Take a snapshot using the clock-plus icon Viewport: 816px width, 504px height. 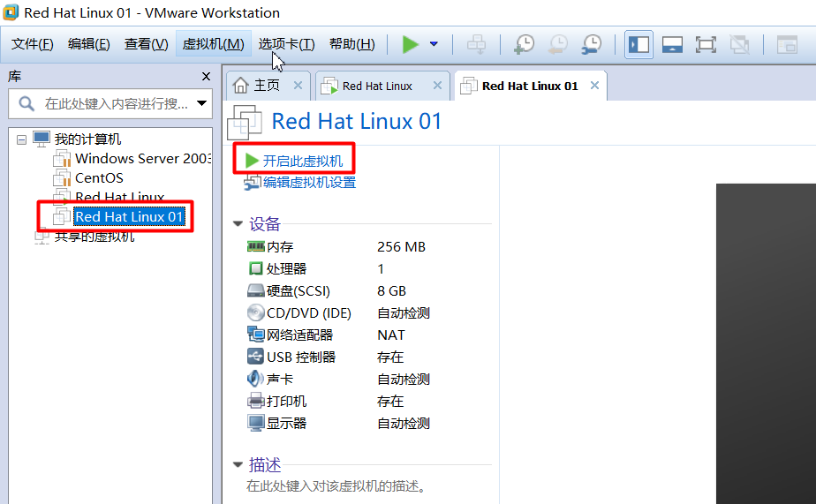pyautogui.click(x=524, y=44)
